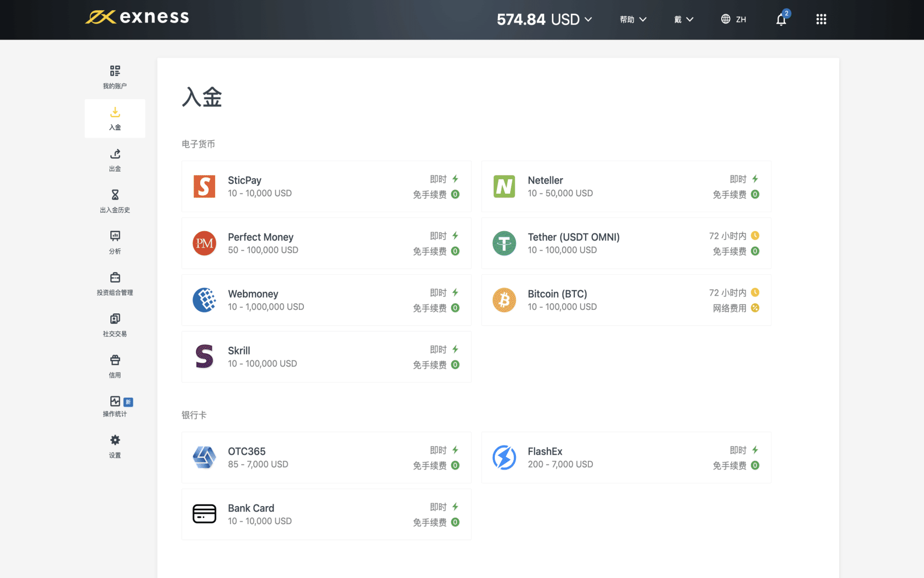Open the apps grid menu icon

click(821, 20)
